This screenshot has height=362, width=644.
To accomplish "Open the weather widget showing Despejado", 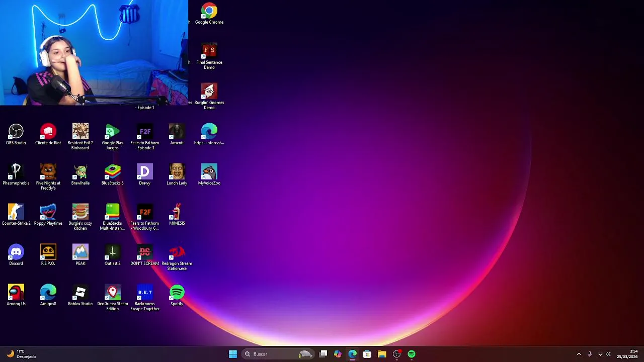I will pos(22,354).
